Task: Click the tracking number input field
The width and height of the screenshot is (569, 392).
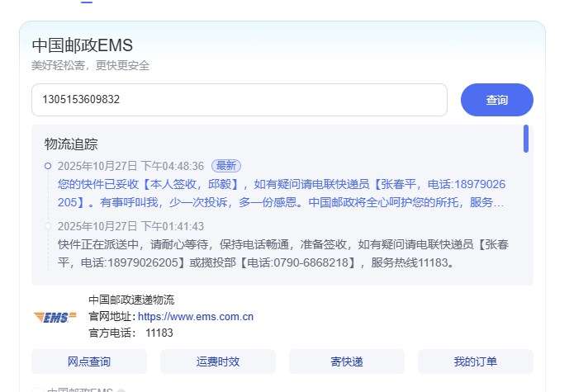Action: [x=239, y=100]
